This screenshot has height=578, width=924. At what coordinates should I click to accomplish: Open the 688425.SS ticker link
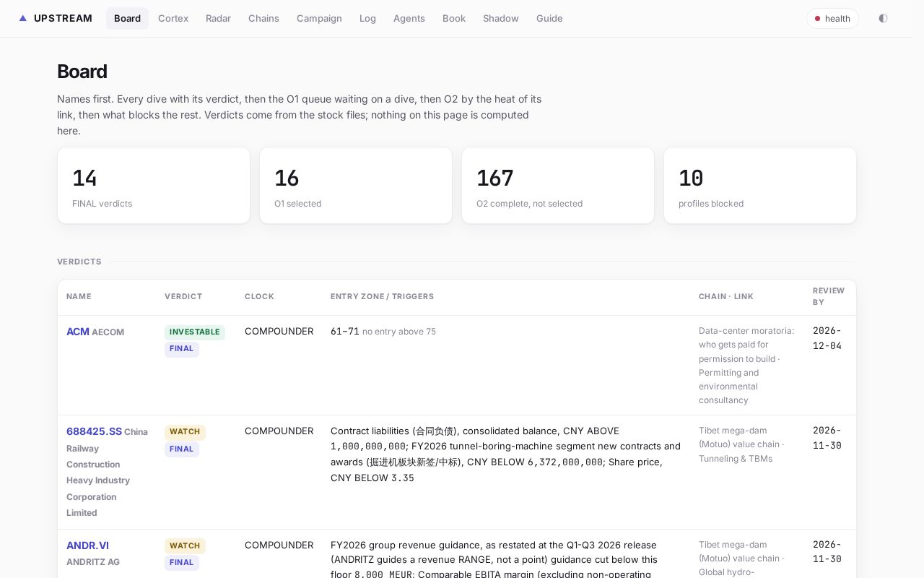coord(94,431)
